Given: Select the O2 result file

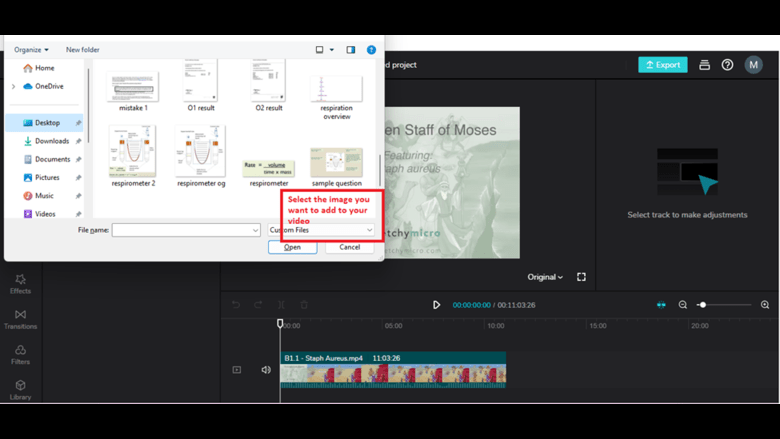Looking at the screenshot, I should click(269, 86).
